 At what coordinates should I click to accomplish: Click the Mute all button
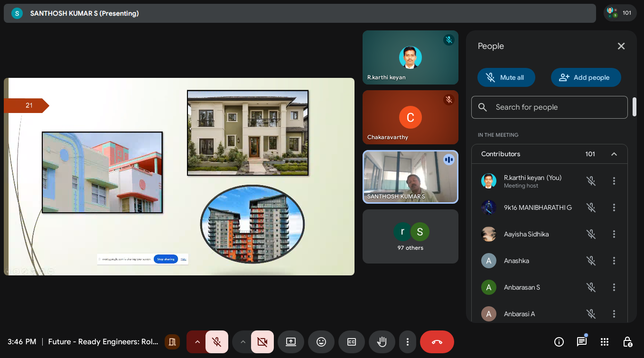(x=506, y=77)
